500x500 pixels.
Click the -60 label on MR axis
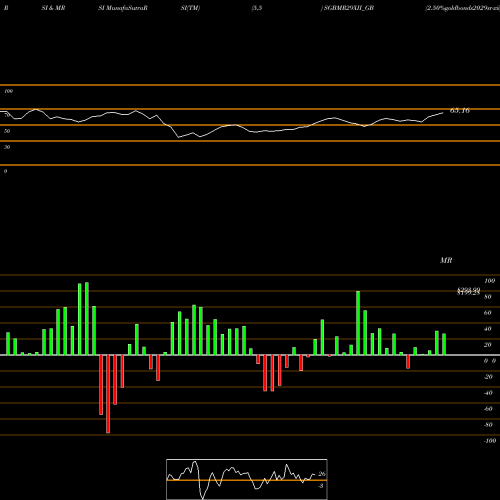488,409
